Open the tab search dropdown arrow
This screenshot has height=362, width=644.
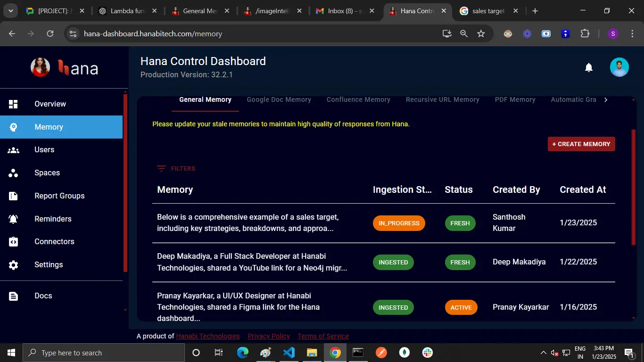pyautogui.click(x=10, y=11)
